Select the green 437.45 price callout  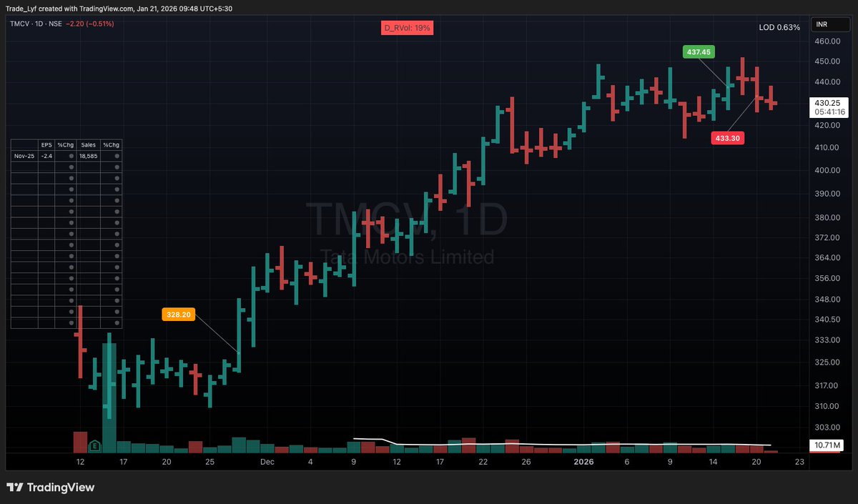[x=699, y=51]
